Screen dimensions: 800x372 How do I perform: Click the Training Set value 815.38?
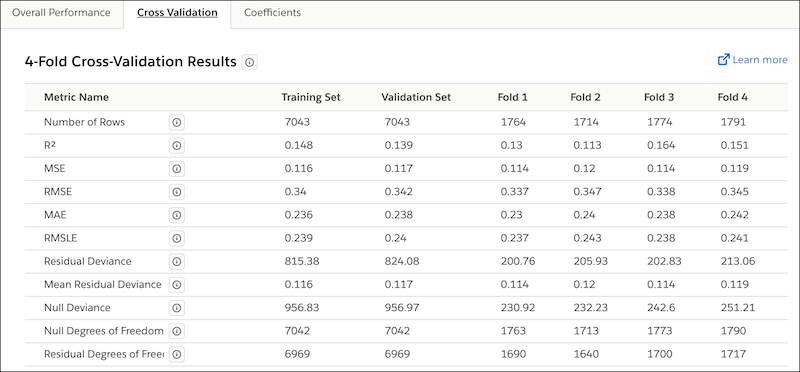301,261
